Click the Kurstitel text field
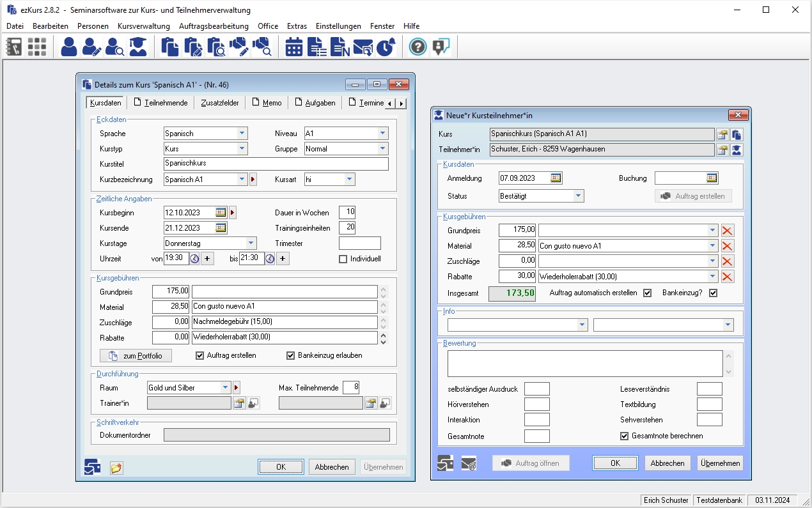Viewport: 812px width, 508px height. coord(276,164)
